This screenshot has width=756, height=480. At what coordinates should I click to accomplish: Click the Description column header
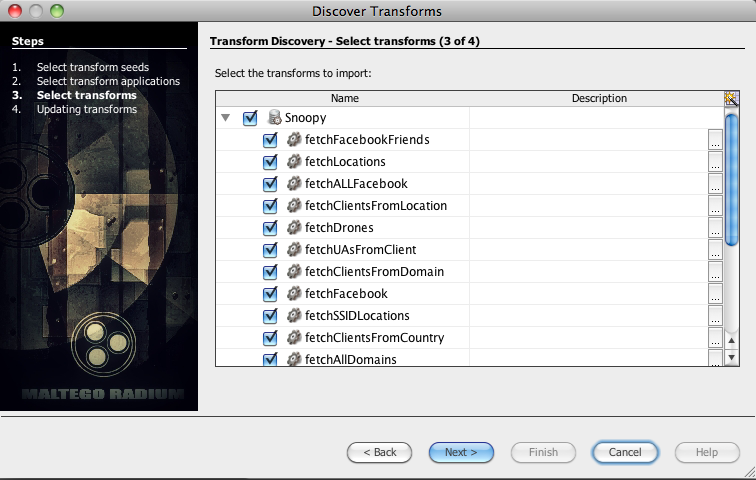click(x=598, y=99)
